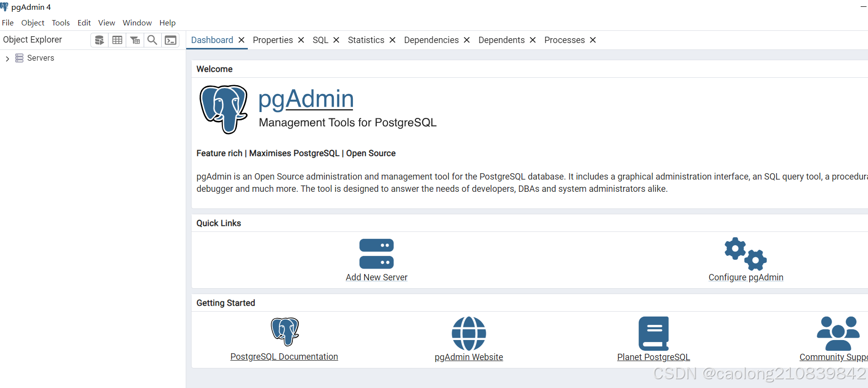Switch to the Processes tab
Viewport: 868px width, 388px height.
coord(564,40)
